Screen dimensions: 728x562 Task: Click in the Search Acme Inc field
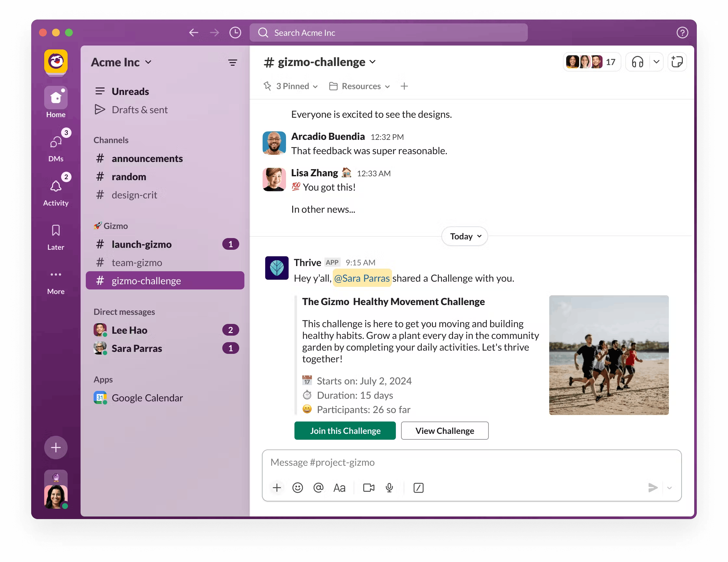pos(388,33)
